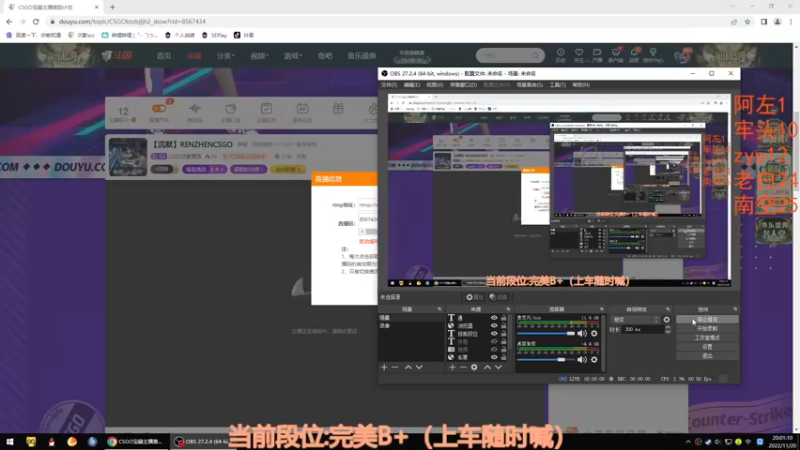
Task: Click the 历史 history icon on Douyu
Action: point(561,55)
